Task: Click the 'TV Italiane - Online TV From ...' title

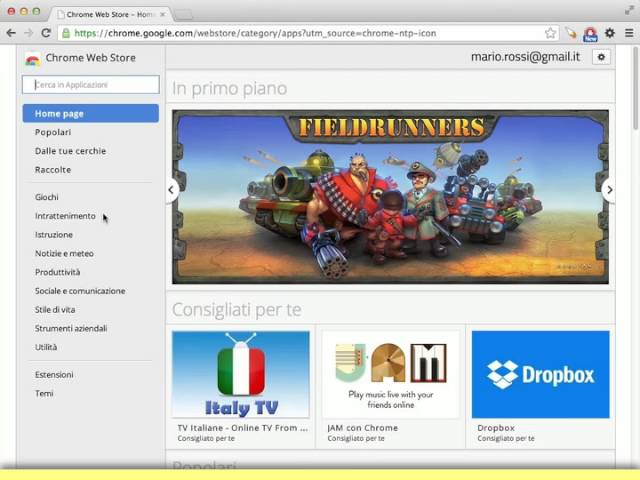Action: coord(242,428)
